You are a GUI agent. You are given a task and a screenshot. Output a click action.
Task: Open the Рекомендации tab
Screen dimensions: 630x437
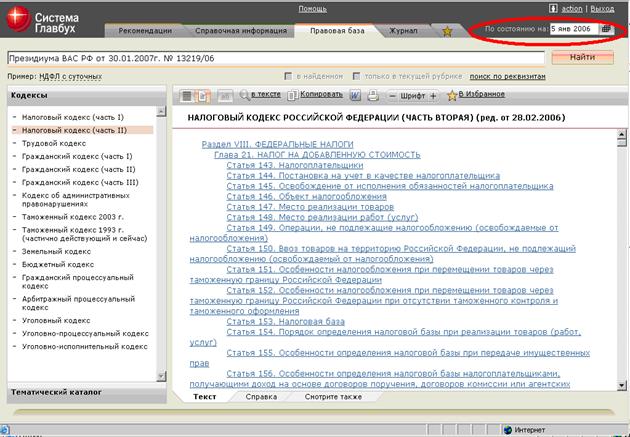point(145,31)
